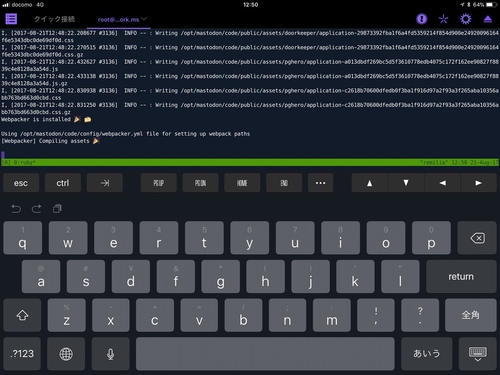Tap the redo icon above keyboard
Image resolution: width=500 pixels, height=375 pixels.
pos(36,209)
